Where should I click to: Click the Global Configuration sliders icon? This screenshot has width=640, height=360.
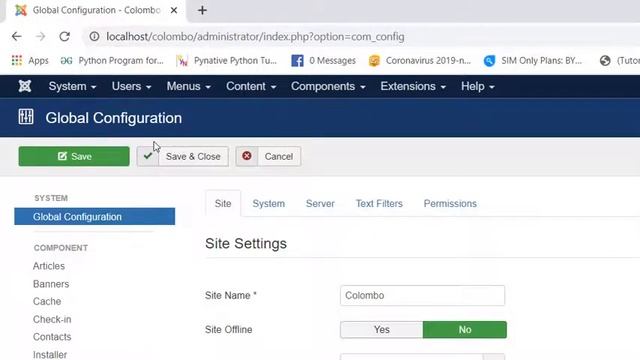(x=26, y=117)
